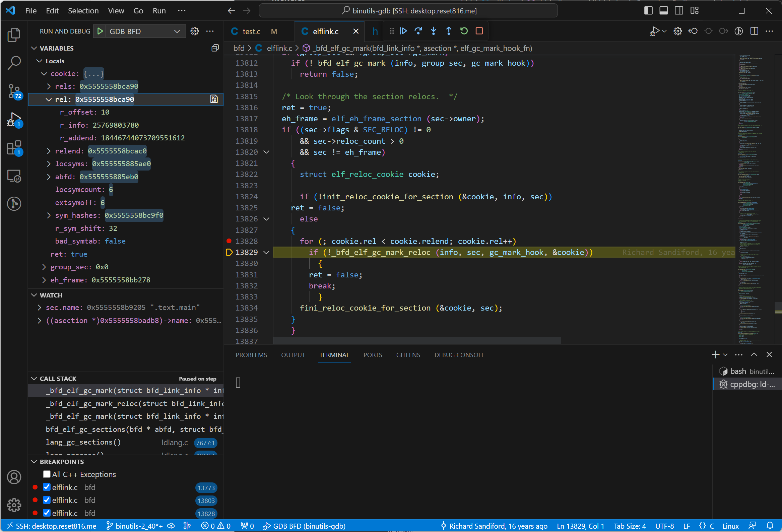The width and height of the screenshot is (782, 532).
Task: Go back with the navigation arrow
Action: (231, 11)
